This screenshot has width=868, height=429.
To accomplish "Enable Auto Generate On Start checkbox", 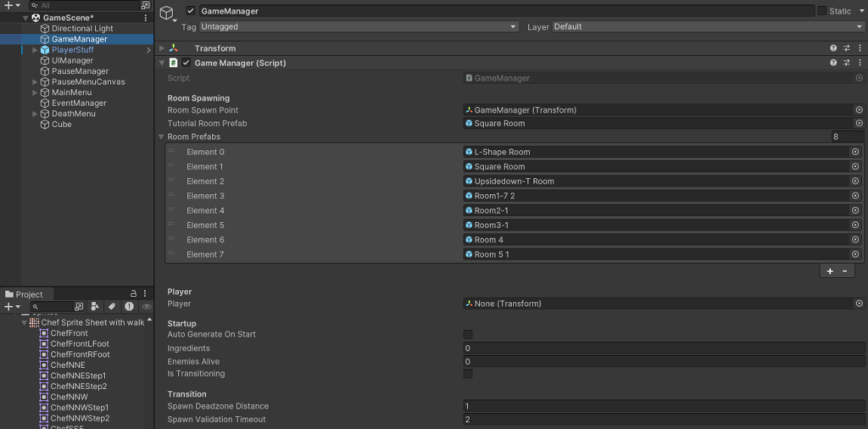I will pyautogui.click(x=468, y=335).
